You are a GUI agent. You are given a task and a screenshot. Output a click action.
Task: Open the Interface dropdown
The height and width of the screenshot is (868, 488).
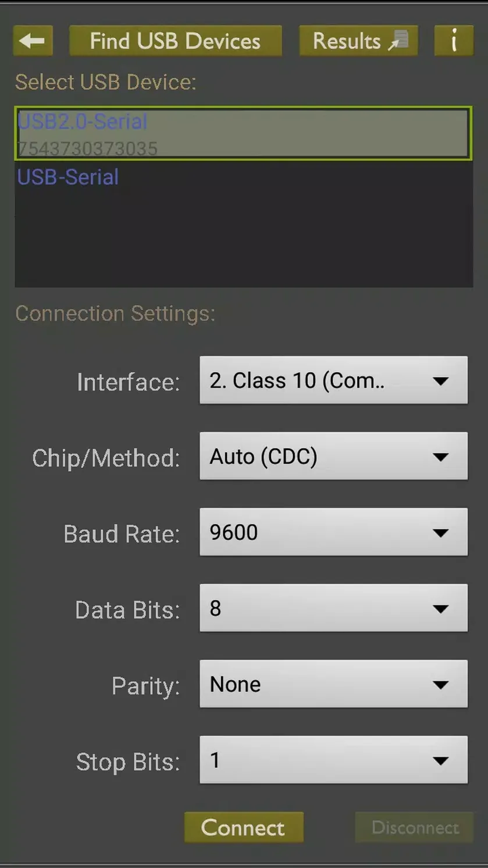pos(333,380)
